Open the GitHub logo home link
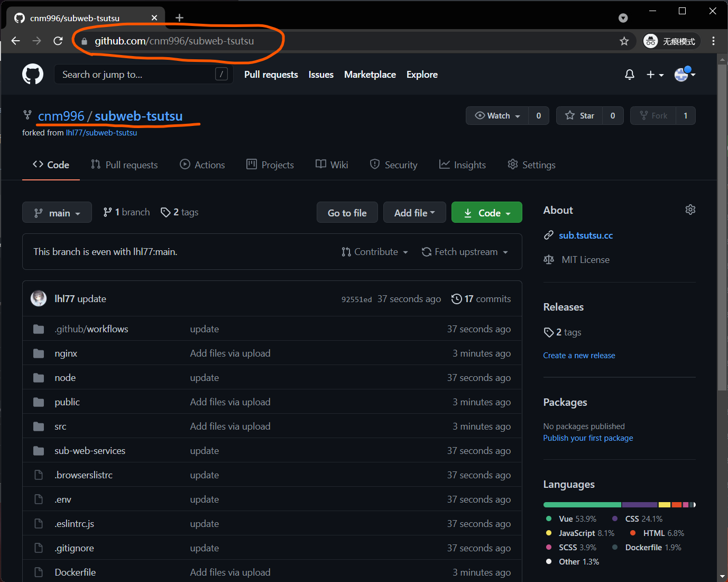Image resolution: width=728 pixels, height=582 pixels. point(33,75)
